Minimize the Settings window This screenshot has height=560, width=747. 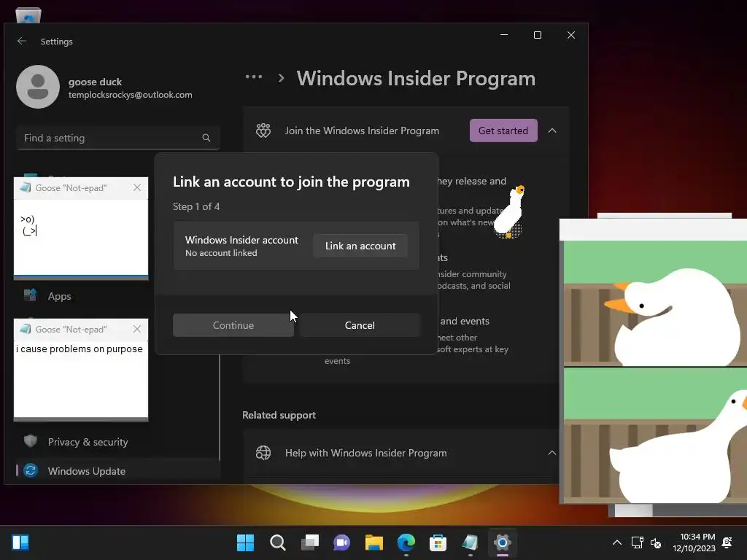[503, 35]
